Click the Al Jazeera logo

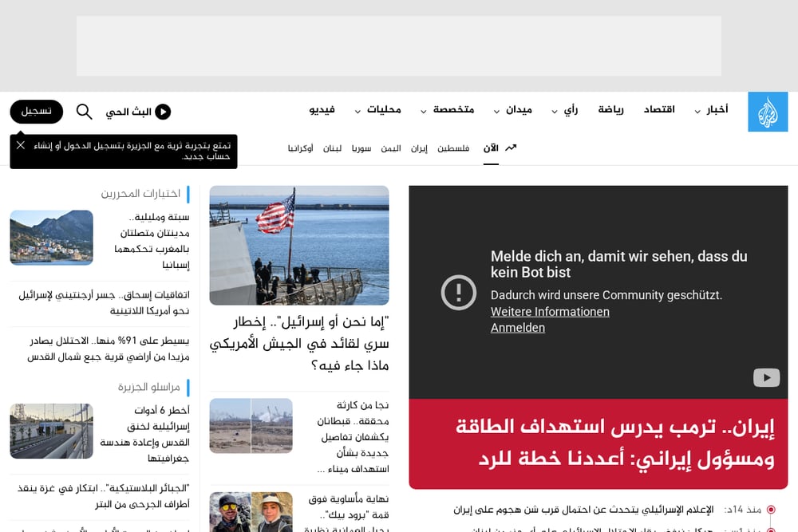tap(768, 112)
